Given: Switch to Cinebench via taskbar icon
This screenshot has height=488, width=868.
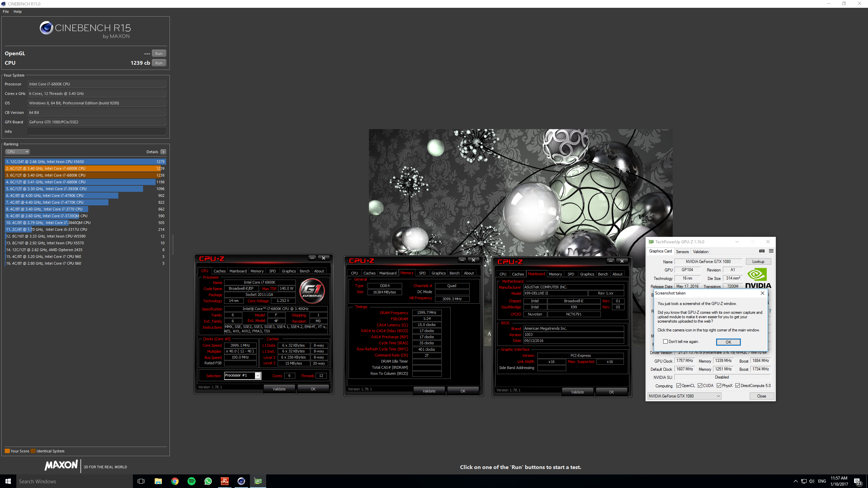Looking at the screenshot, I should tap(241, 481).
